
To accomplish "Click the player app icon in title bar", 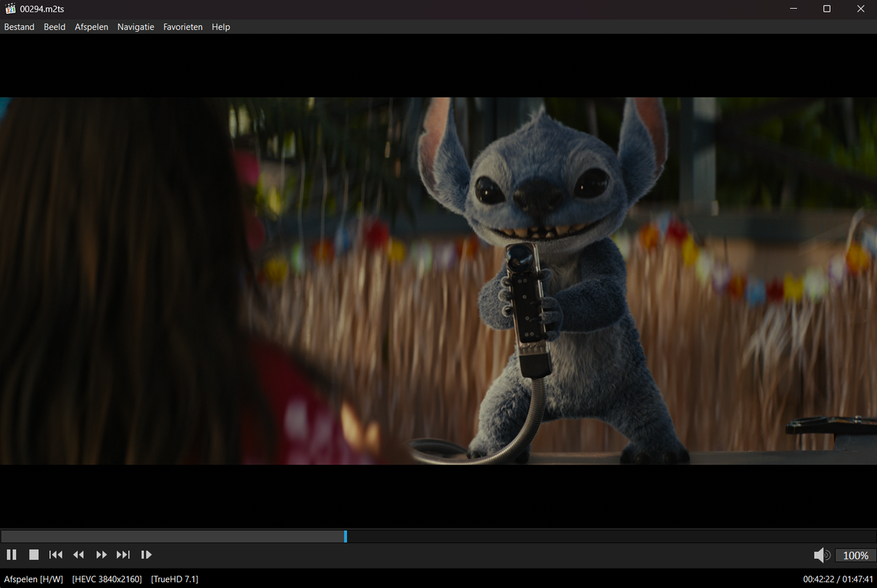I will coord(10,8).
